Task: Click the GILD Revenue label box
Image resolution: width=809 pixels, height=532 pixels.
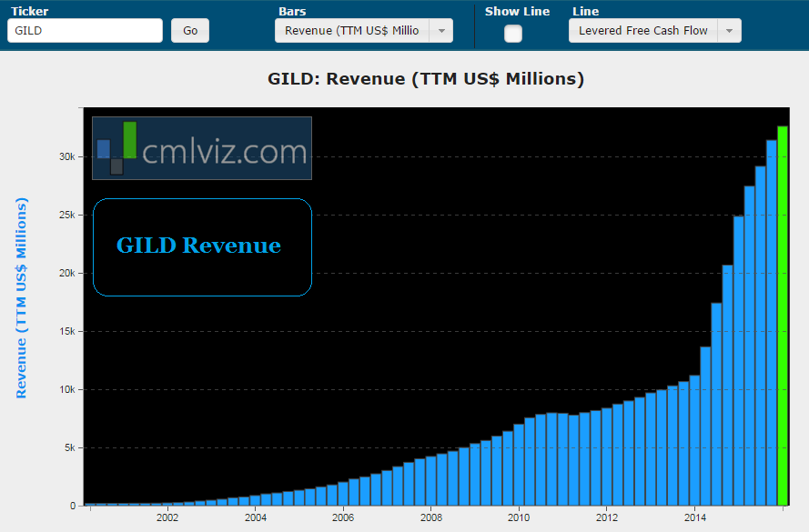Action: coord(202,247)
